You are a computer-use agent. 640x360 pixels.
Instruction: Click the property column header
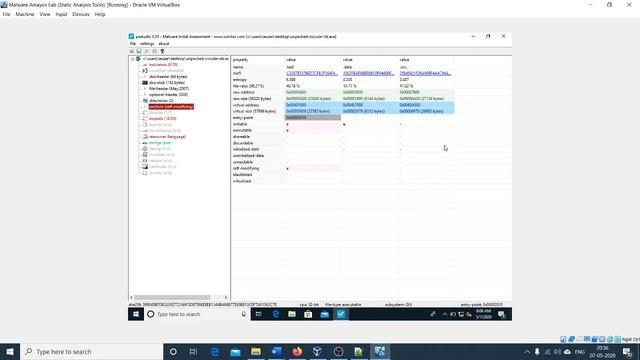click(x=258, y=60)
